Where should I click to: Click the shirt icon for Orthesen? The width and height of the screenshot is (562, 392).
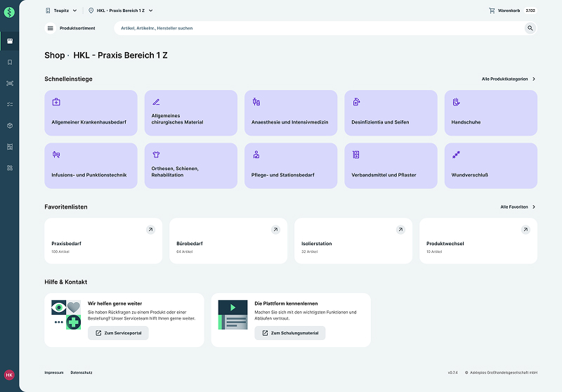pyautogui.click(x=156, y=155)
